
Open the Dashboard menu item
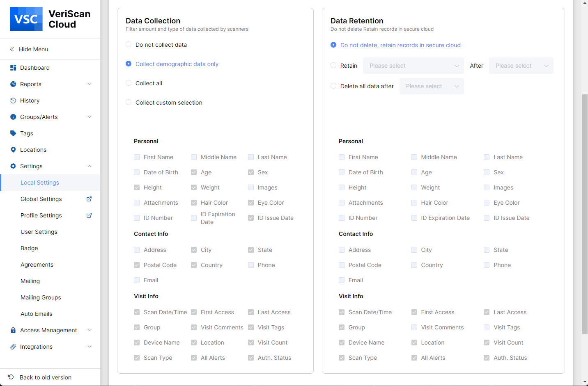click(x=50, y=68)
